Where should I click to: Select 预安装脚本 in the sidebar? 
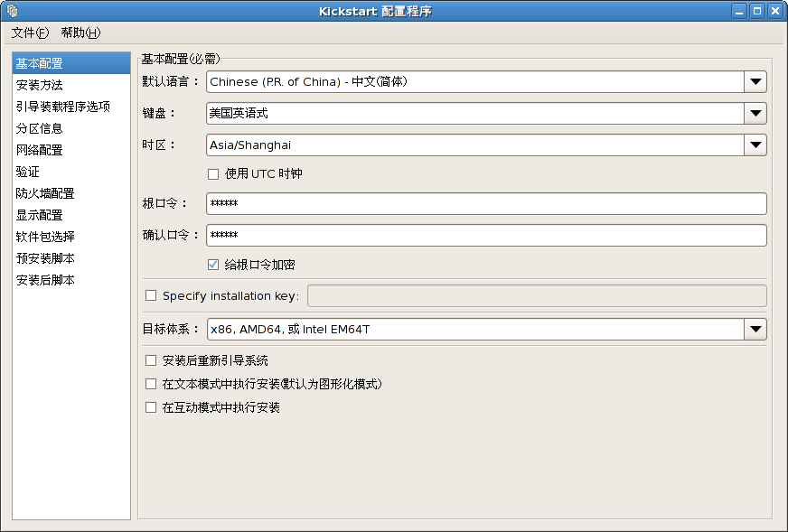tap(71, 258)
